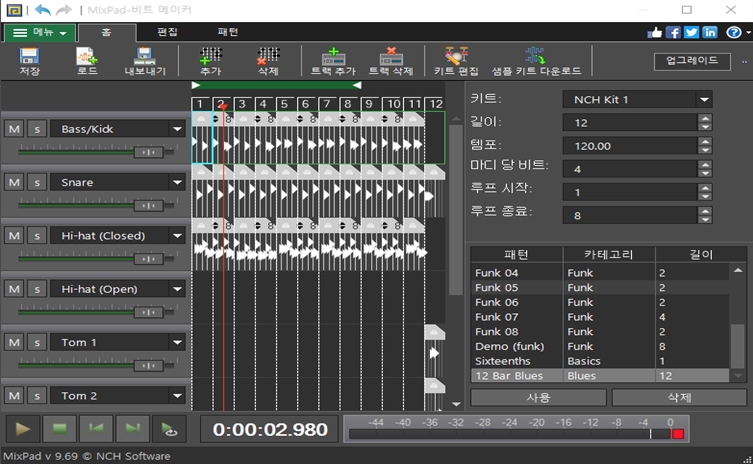
Task: Open the LinkedIn share icon
Action: (x=710, y=32)
